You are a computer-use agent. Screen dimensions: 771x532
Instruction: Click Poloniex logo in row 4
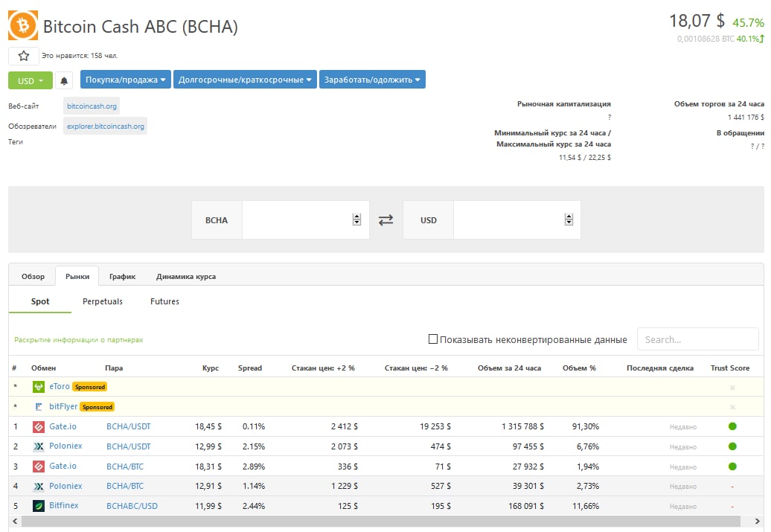pyautogui.click(x=39, y=487)
